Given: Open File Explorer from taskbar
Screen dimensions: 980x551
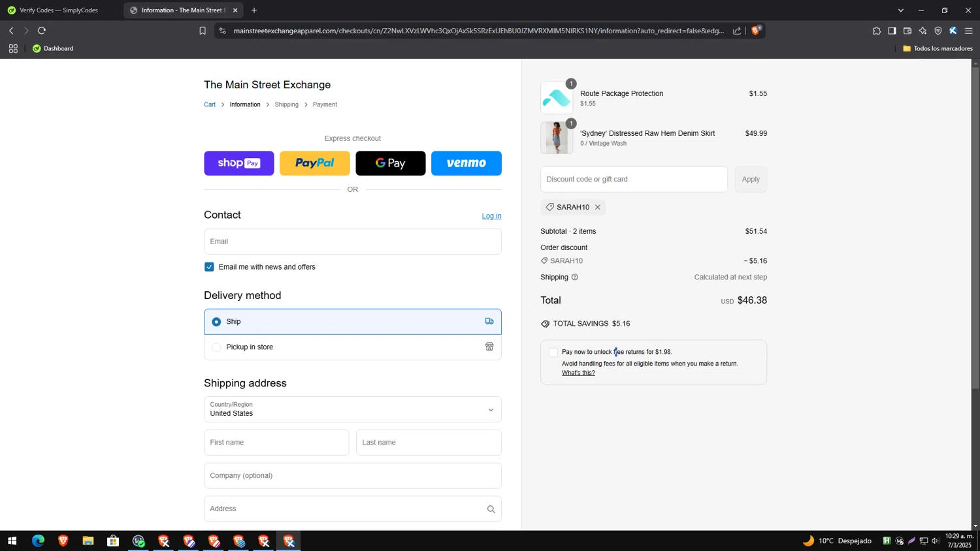Looking at the screenshot, I should pyautogui.click(x=88, y=541).
